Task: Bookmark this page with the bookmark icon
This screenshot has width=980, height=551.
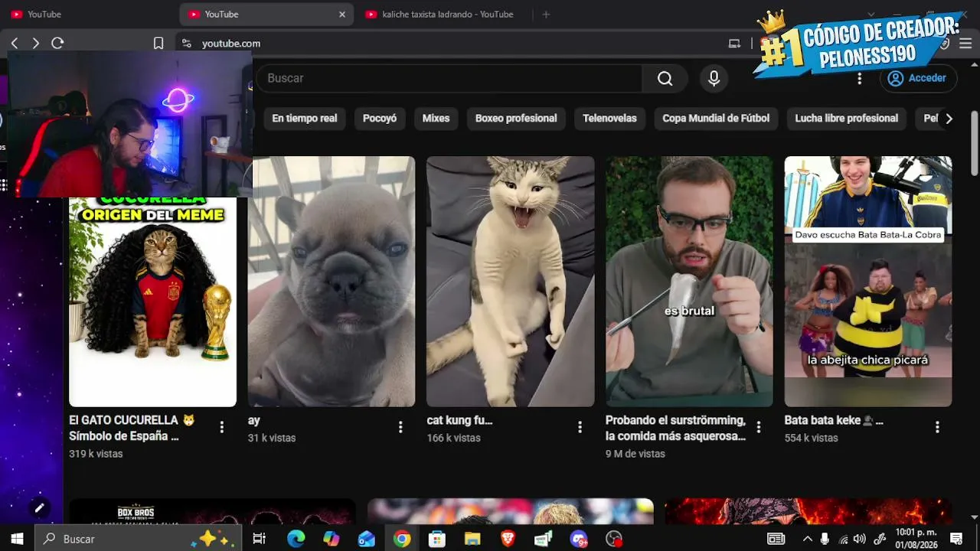Action: (x=158, y=44)
